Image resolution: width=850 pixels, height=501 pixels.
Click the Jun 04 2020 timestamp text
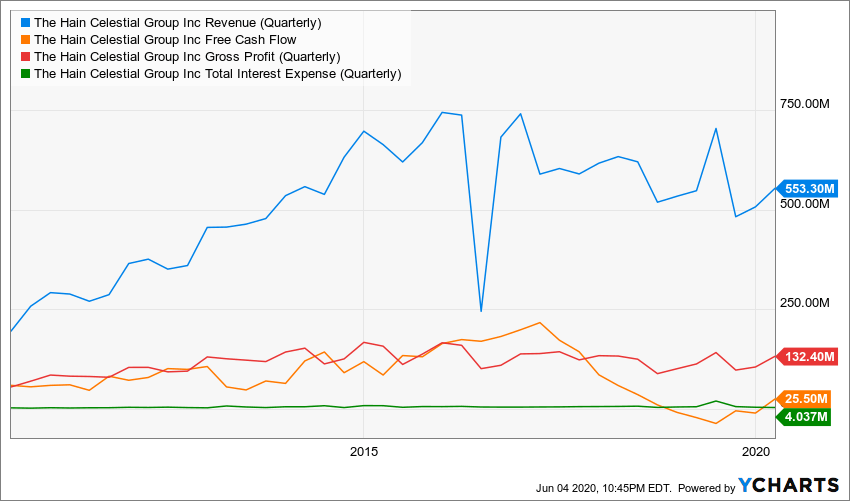point(603,488)
